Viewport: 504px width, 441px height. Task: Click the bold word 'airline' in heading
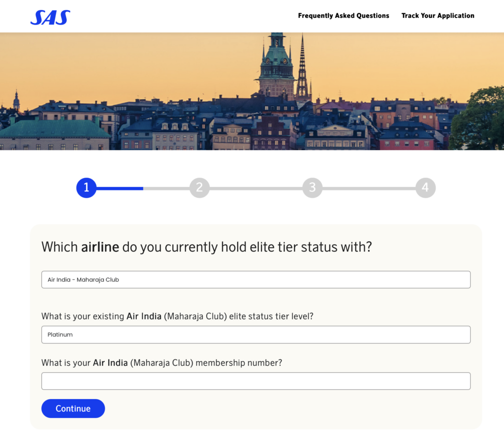tap(100, 247)
